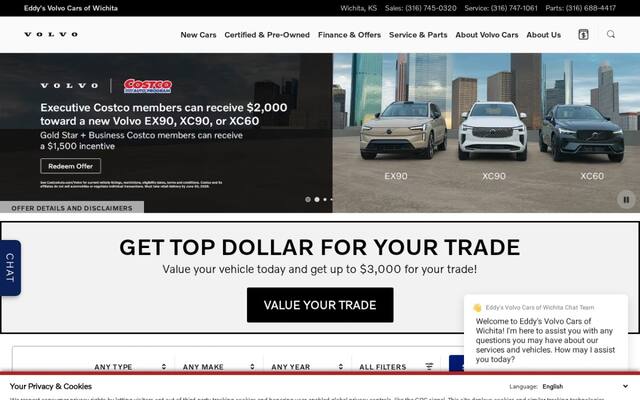640x400 pixels.
Task: Open the blue Chat side tab
Action: point(10,268)
